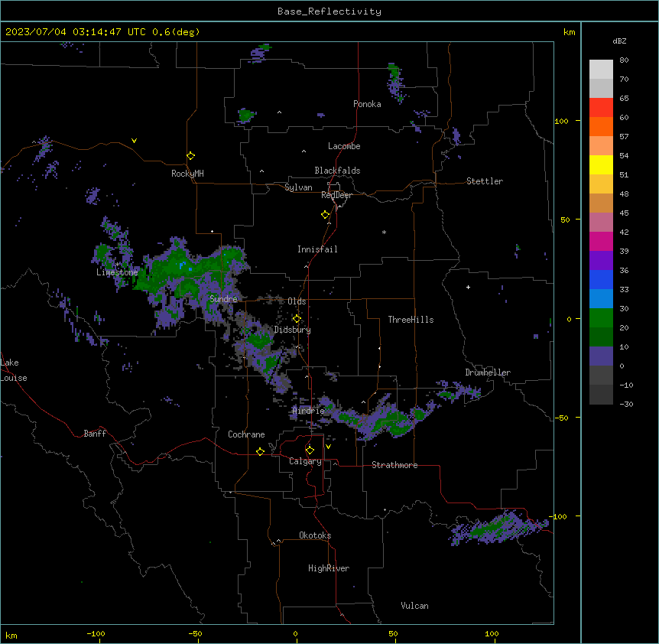Select the HighRiver label
The image size is (659, 644).
pyautogui.click(x=329, y=568)
